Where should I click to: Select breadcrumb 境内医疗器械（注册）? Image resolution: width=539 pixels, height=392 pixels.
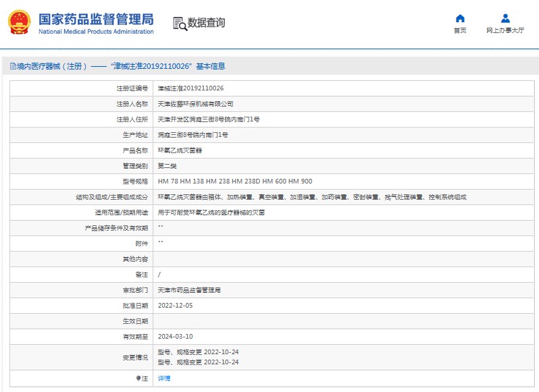tap(52, 66)
